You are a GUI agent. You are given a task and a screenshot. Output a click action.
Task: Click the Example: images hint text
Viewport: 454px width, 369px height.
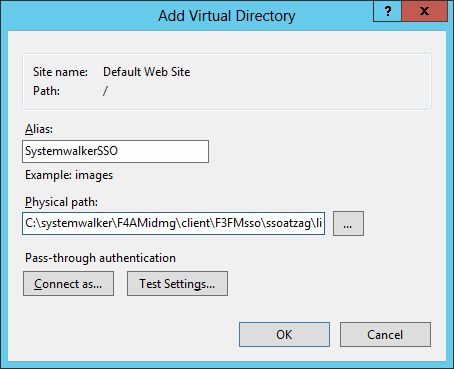[x=69, y=175]
